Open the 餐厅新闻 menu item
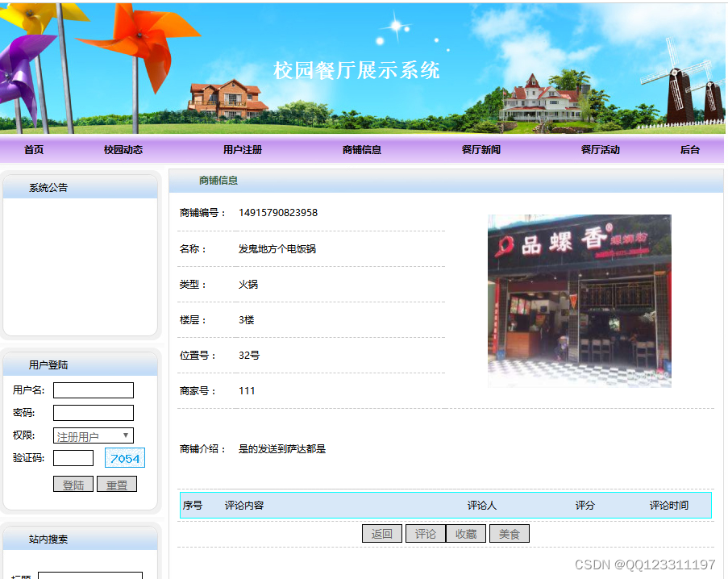 (x=481, y=149)
